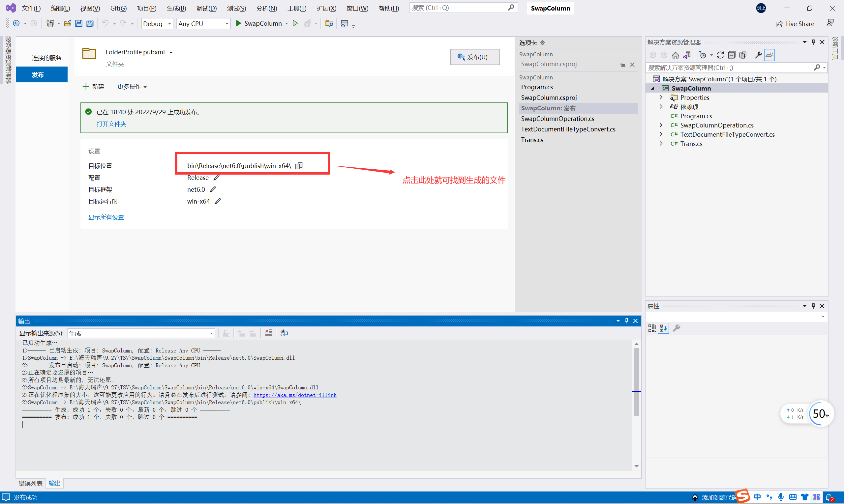Collapse all items in Solution Explorer

tap(732, 55)
